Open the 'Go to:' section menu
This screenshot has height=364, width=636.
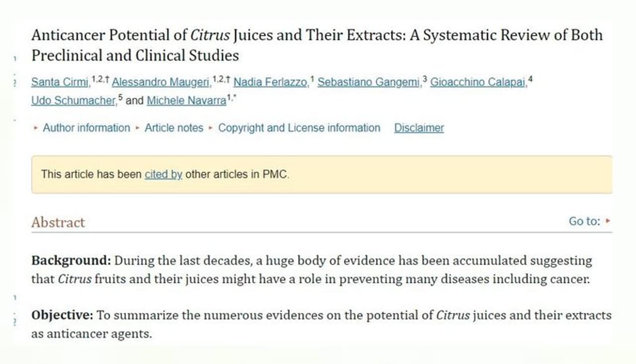[589, 221]
